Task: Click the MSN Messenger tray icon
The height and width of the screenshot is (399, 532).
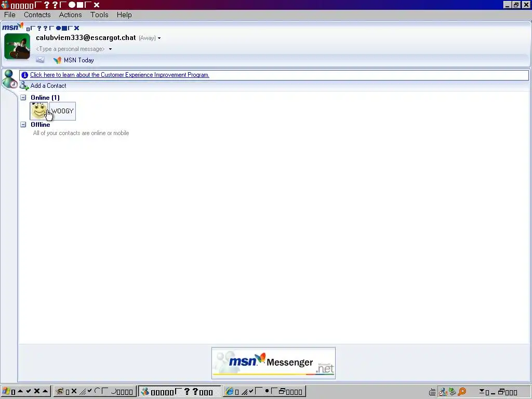Action: (443, 392)
